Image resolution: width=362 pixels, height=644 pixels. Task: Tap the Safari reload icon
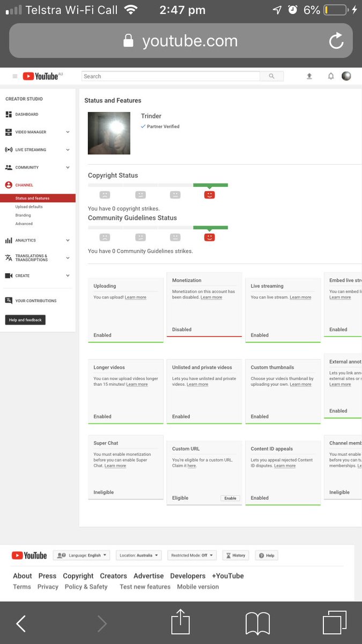(336, 41)
